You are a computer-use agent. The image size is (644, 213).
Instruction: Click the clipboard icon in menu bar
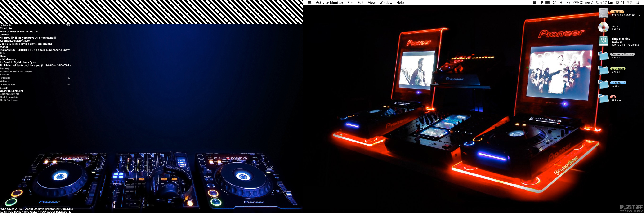[534, 3]
